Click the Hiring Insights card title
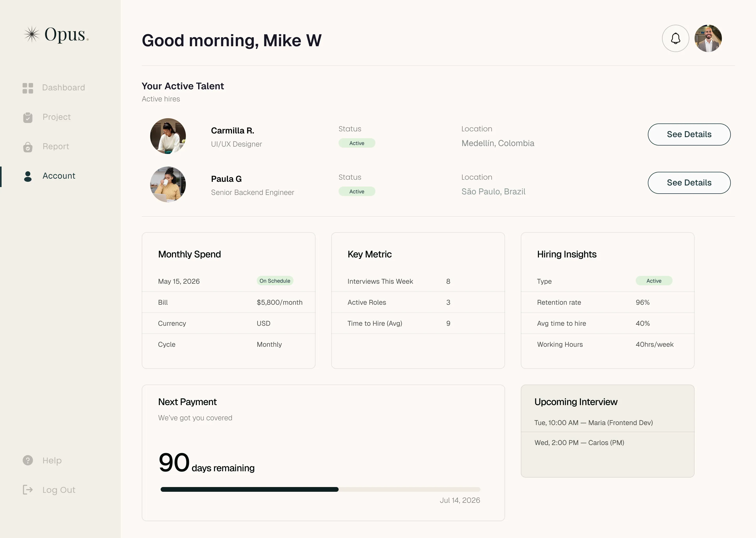This screenshot has height=538, width=756. pyautogui.click(x=567, y=255)
